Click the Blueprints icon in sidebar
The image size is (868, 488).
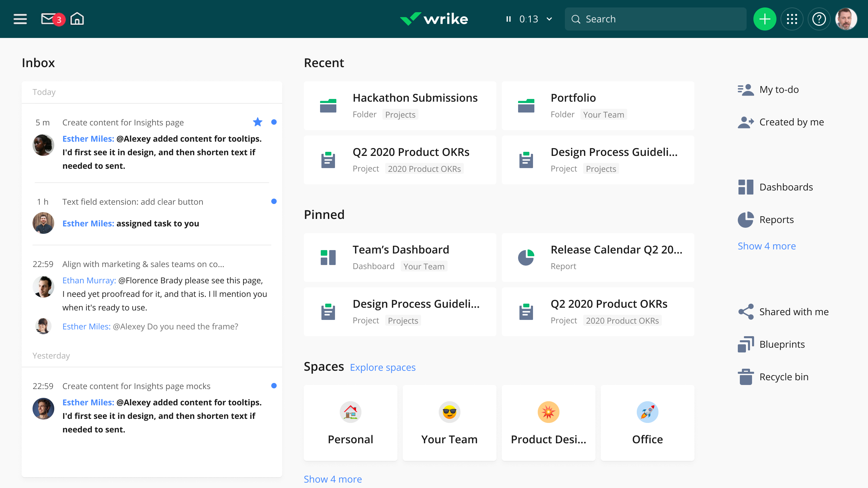(x=746, y=344)
